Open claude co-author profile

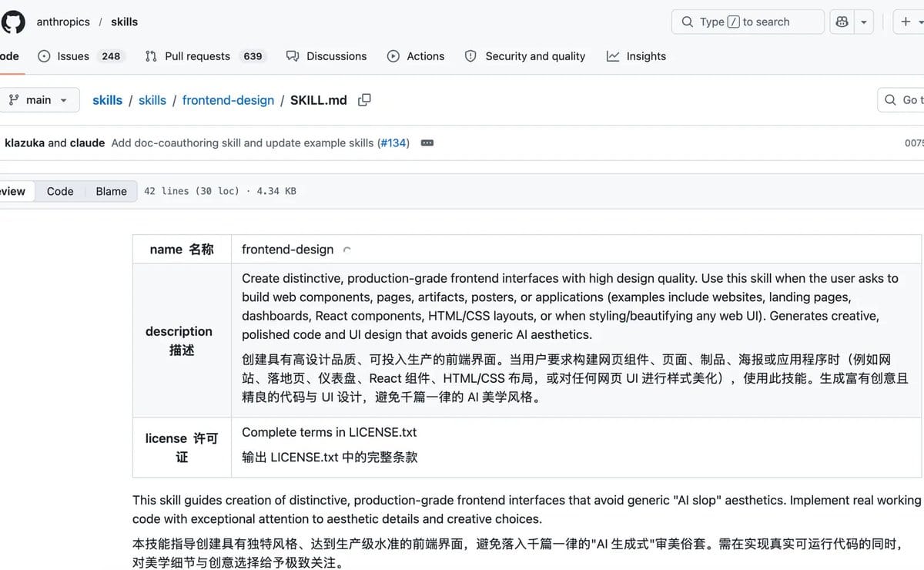pos(87,142)
